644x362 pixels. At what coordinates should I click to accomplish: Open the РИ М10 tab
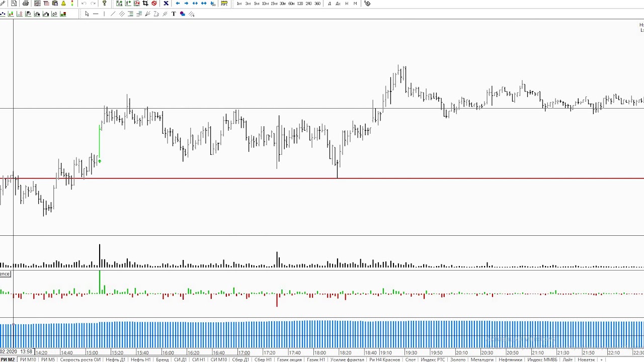point(28,359)
